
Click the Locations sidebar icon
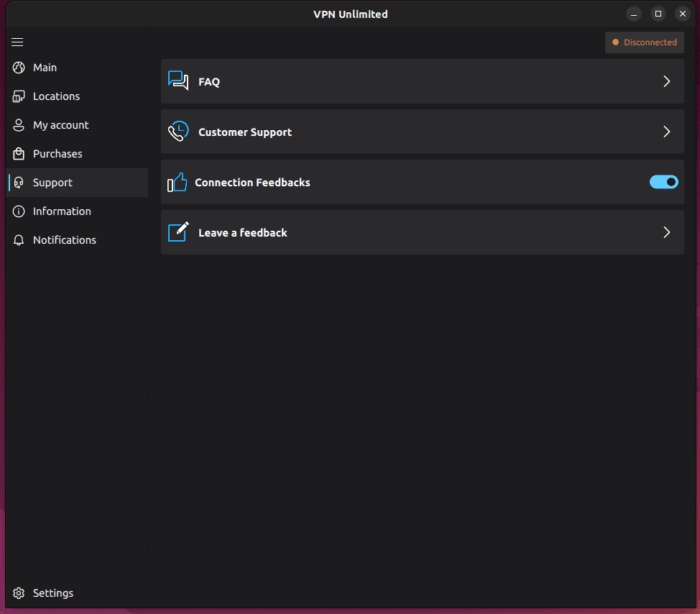pos(19,96)
